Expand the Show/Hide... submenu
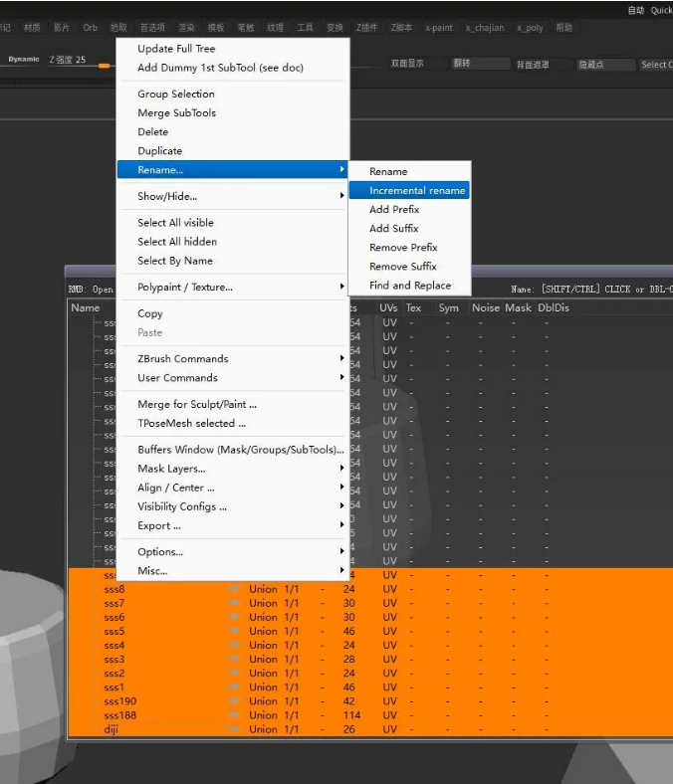 click(233, 196)
